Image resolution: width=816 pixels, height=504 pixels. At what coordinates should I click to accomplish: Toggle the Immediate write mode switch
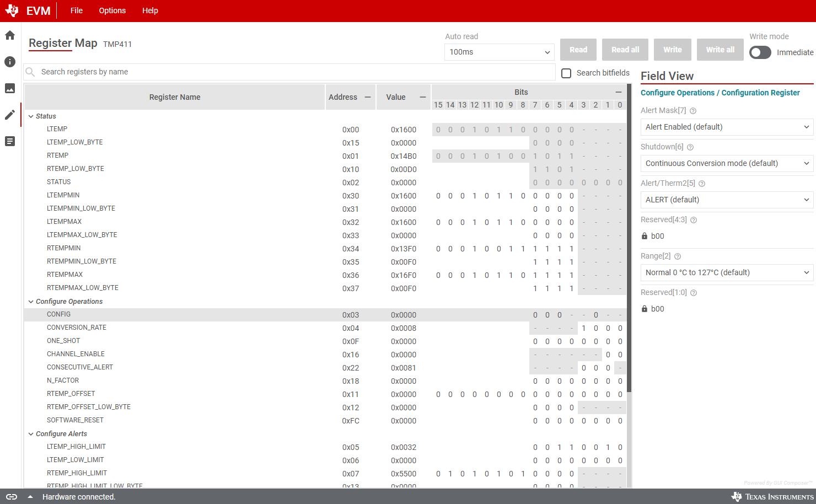(760, 52)
